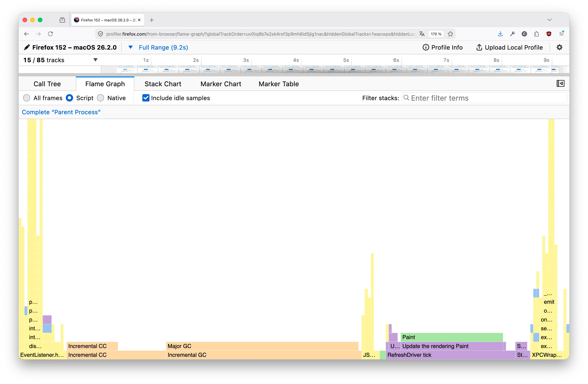
Task: Select the Update the rendering Paint box
Action: click(452, 346)
